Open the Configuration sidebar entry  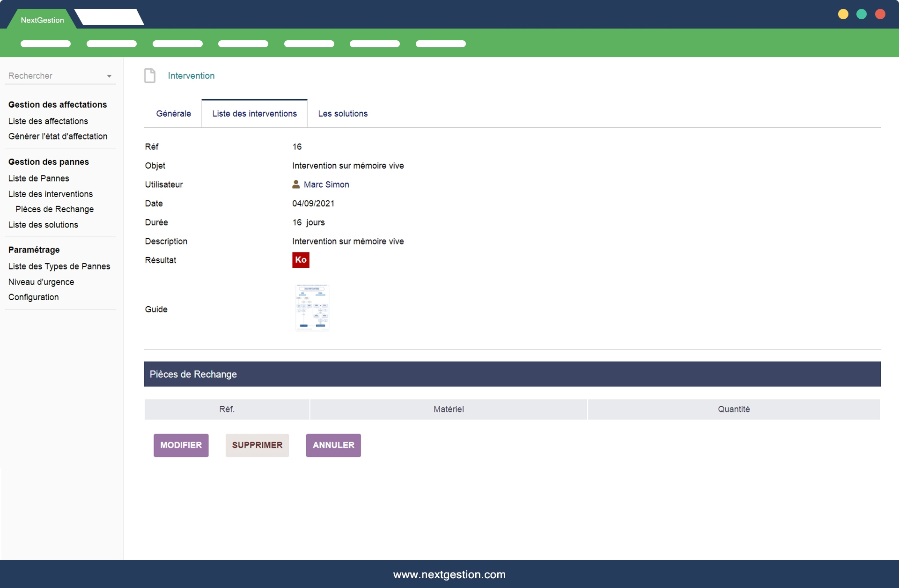coord(34,297)
